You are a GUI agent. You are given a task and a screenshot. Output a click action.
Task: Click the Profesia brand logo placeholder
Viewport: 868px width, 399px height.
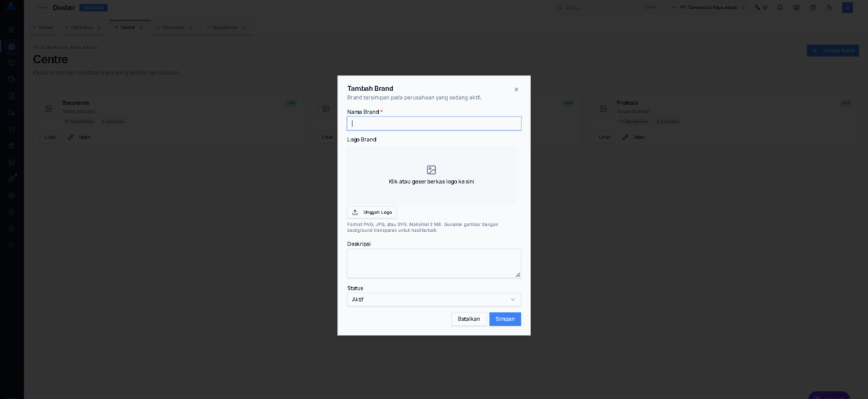tap(603, 109)
